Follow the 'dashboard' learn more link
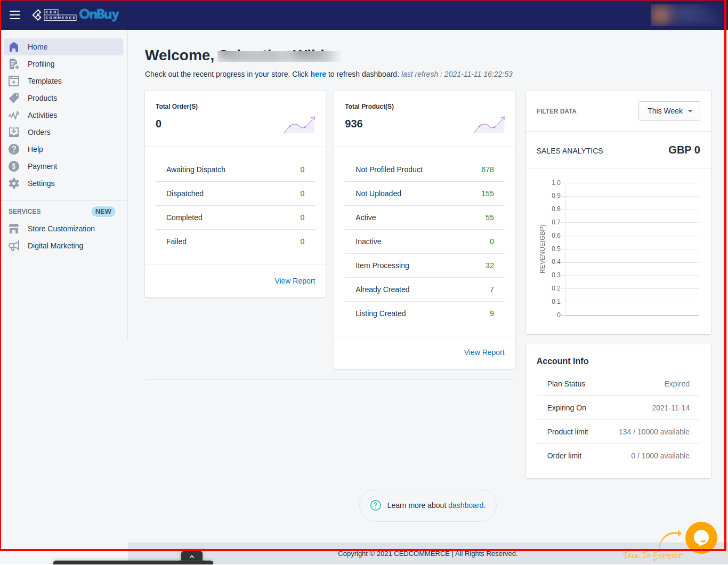The image size is (728, 565). [x=466, y=505]
